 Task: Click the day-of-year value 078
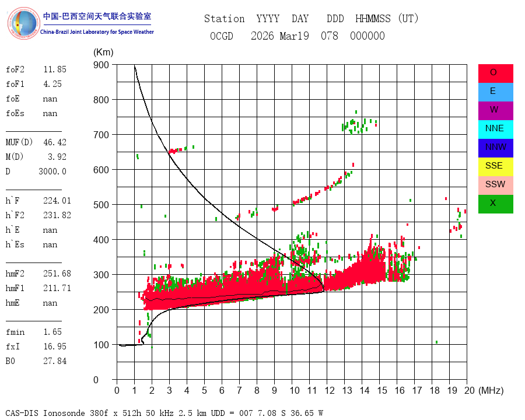pos(330,36)
